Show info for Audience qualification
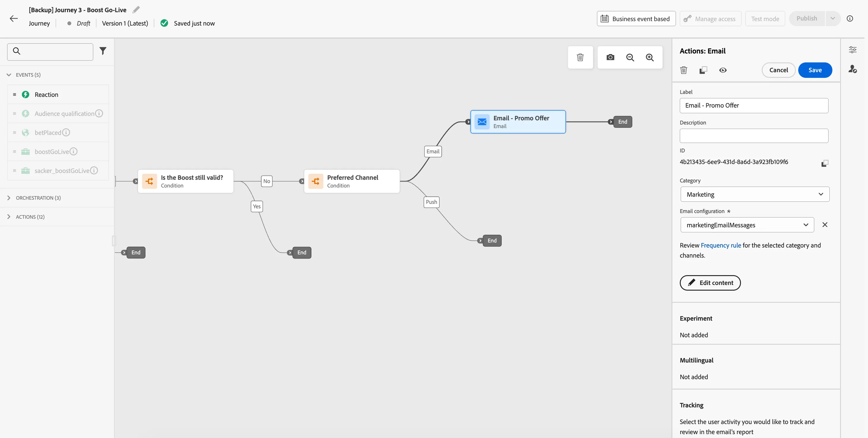This screenshot has width=868, height=438. tap(99, 113)
